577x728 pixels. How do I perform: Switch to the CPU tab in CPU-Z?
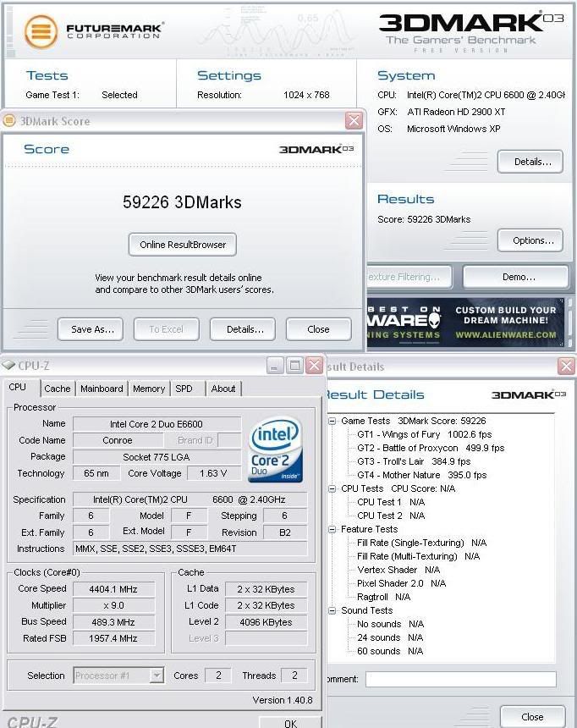tap(18, 387)
